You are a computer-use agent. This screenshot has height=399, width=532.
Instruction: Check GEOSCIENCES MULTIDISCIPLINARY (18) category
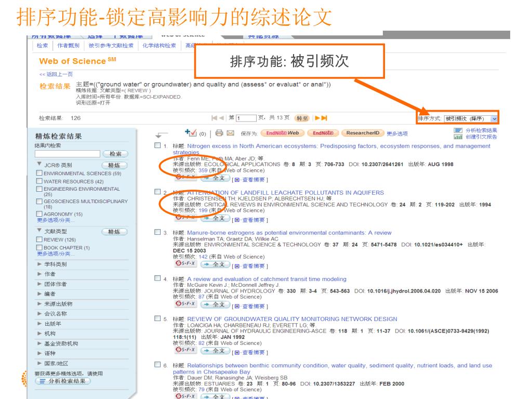(x=39, y=201)
